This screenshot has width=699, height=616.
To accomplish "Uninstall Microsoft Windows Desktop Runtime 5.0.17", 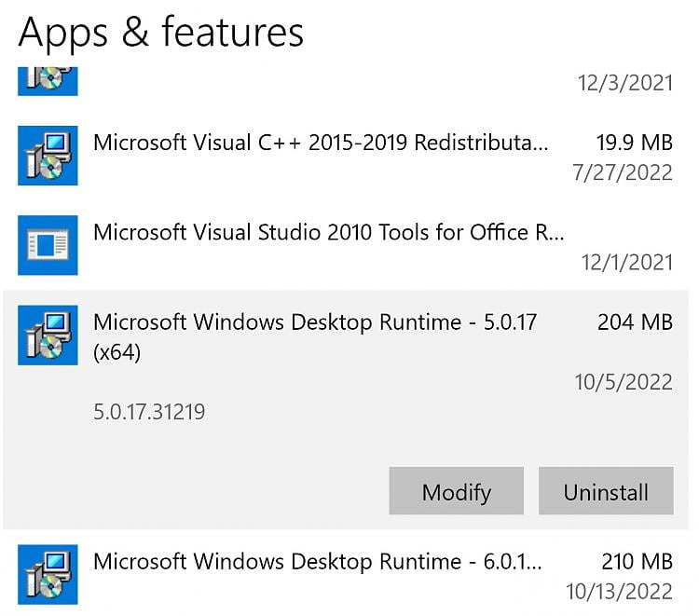I will 606,491.
